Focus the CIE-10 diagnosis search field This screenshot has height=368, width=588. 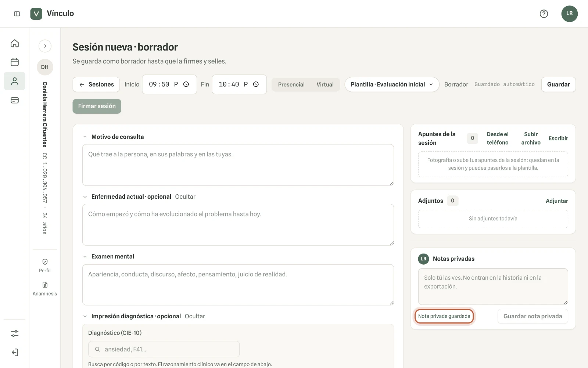(x=164, y=349)
